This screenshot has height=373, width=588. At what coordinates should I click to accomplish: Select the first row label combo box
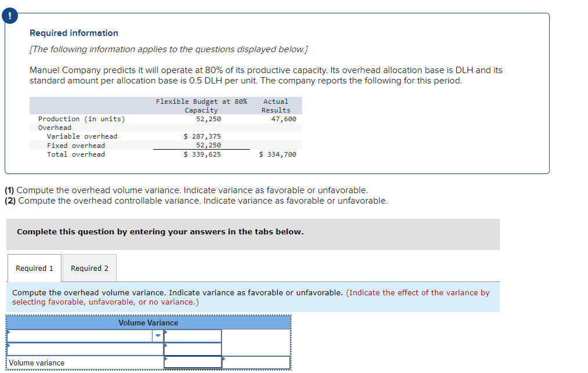(x=85, y=336)
